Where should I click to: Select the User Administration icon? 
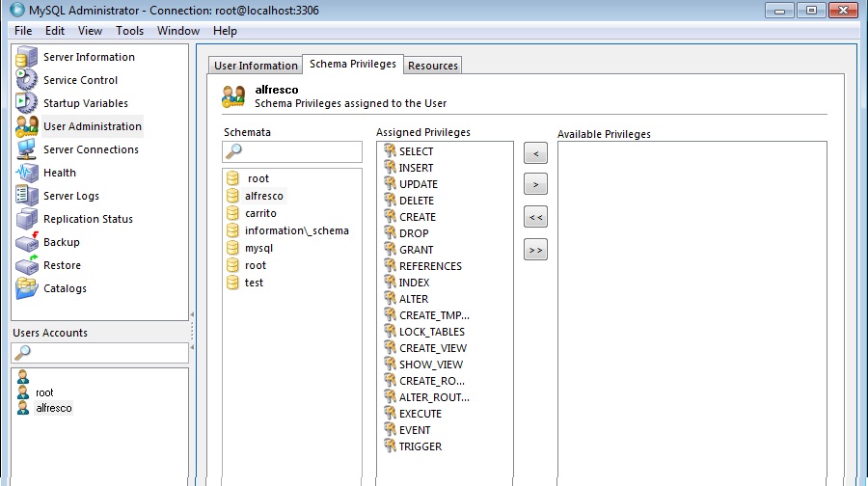(26, 126)
